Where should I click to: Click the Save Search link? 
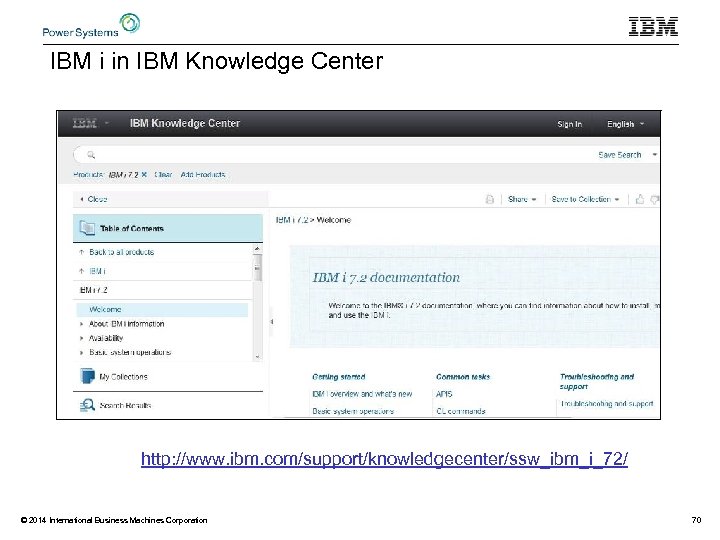point(619,155)
